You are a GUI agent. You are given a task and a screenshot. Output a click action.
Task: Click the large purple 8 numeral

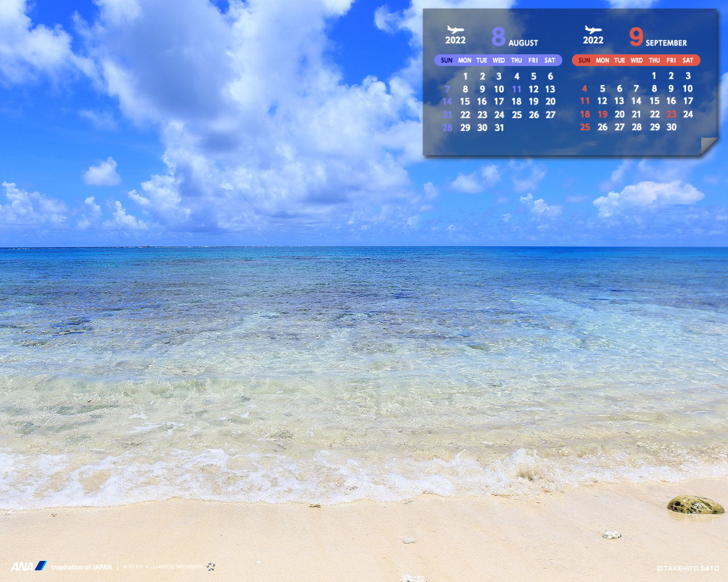(498, 37)
